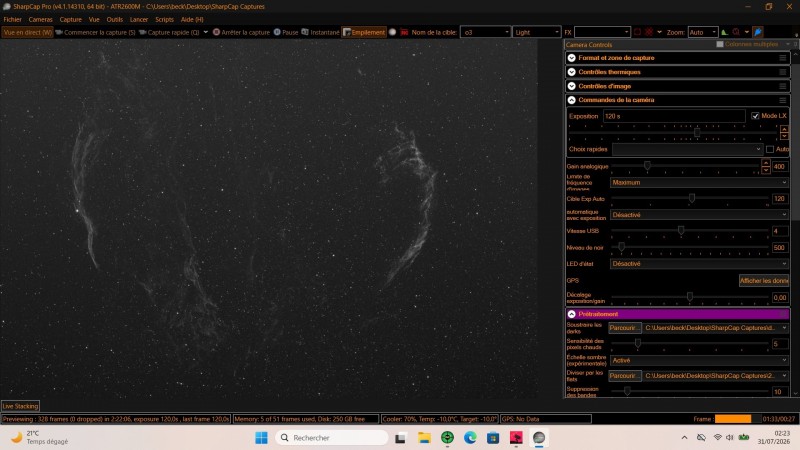Open the LED d'état dropdown
Image resolution: width=800 pixels, height=450 pixels.
[x=699, y=264]
